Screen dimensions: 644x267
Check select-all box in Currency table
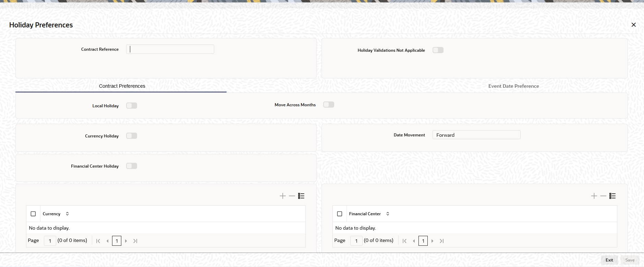33,214
